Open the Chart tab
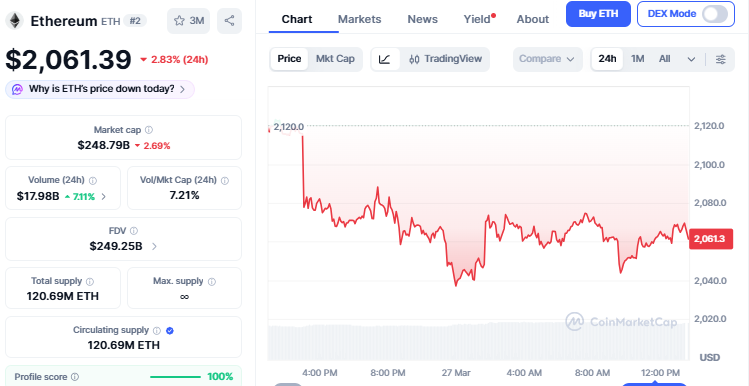The width and height of the screenshot is (749, 386). point(297,20)
